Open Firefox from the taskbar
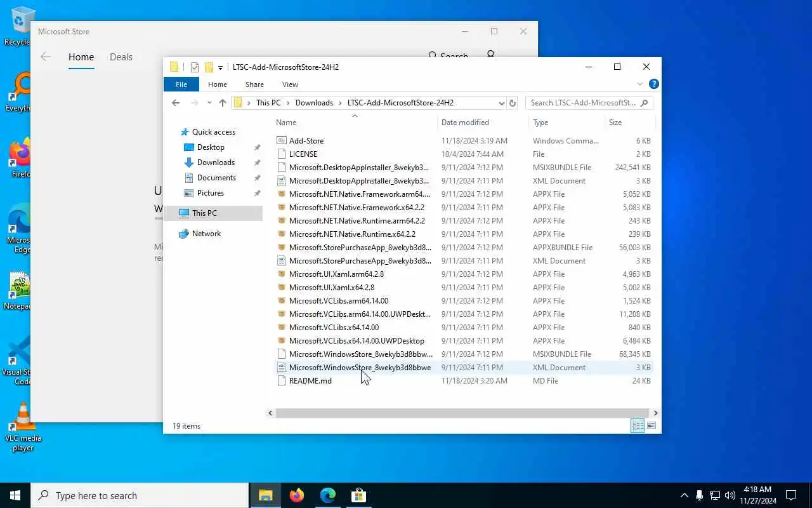 tap(296, 495)
